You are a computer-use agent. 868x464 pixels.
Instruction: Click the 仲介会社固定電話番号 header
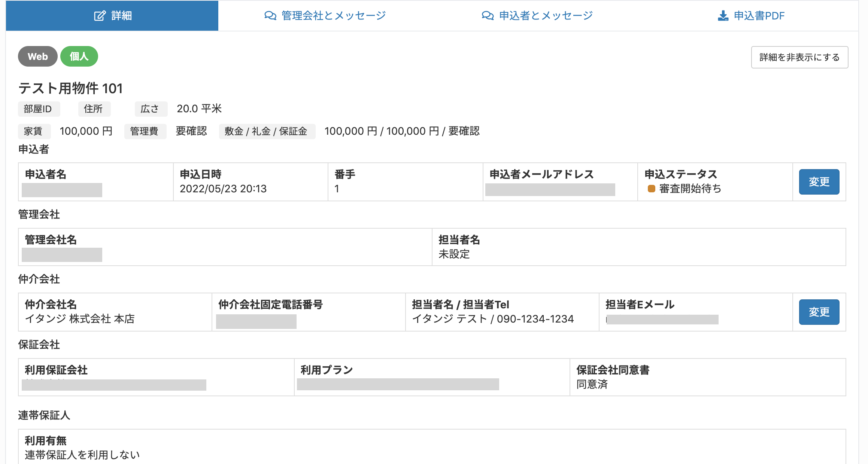270,305
